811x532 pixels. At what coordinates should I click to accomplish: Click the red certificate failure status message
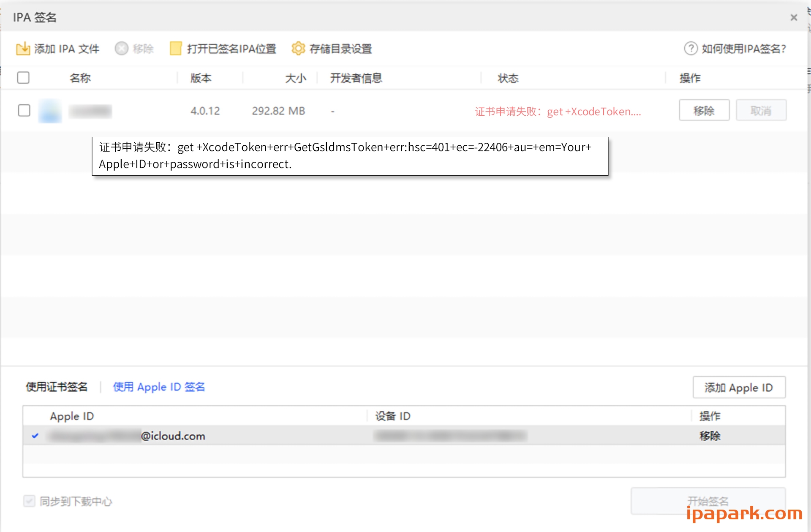click(558, 111)
